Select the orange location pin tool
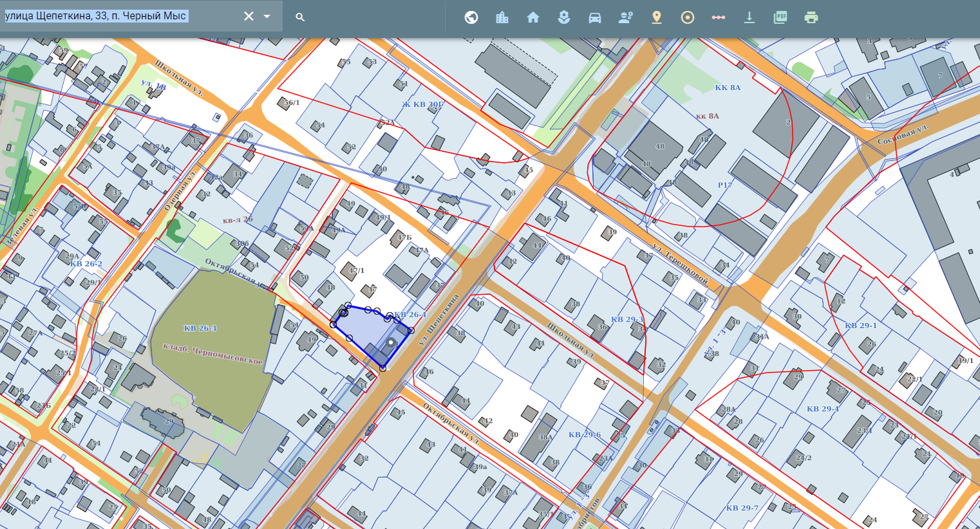This screenshot has width=980, height=529. [x=657, y=17]
